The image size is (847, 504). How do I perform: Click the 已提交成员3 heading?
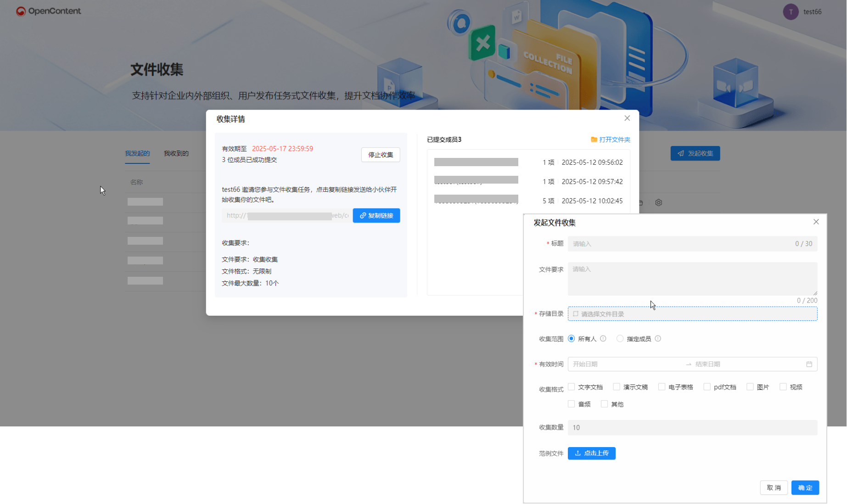(x=444, y=140)
